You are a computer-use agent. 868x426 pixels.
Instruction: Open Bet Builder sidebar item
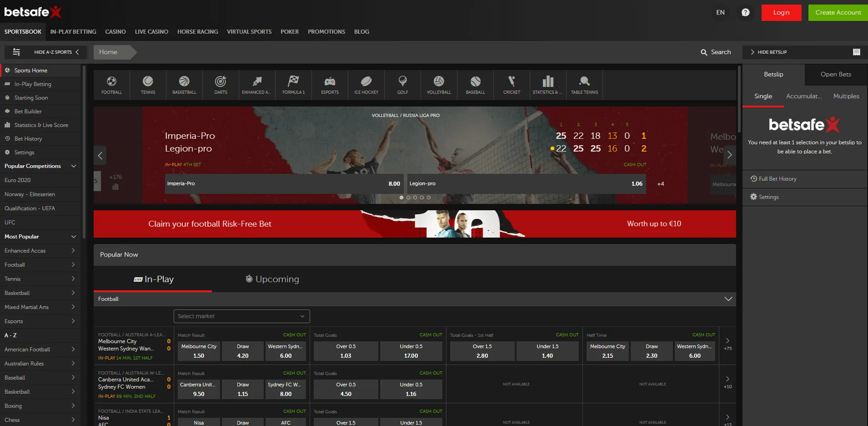click(41, 112)
